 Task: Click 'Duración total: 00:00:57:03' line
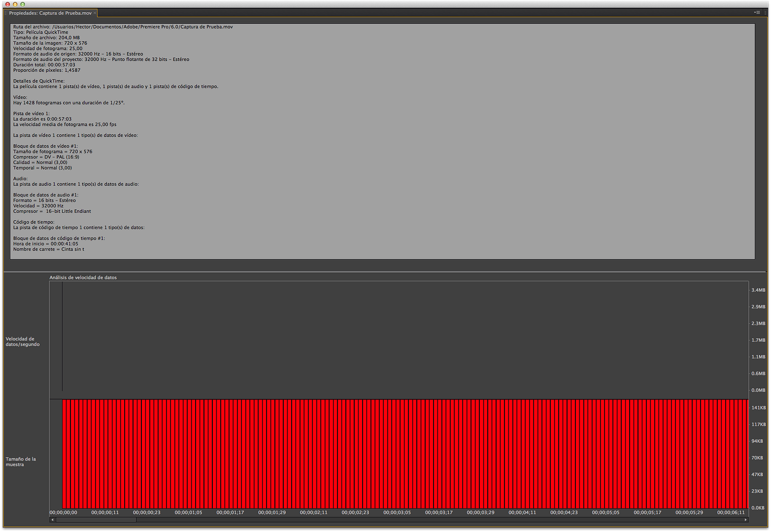(x=44, y=65)
